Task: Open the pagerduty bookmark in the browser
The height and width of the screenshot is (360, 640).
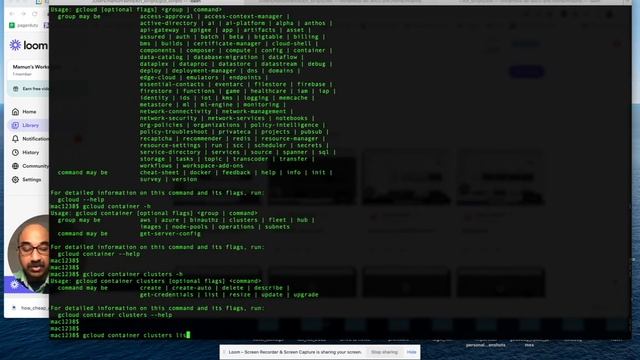Action: (24, 25)
